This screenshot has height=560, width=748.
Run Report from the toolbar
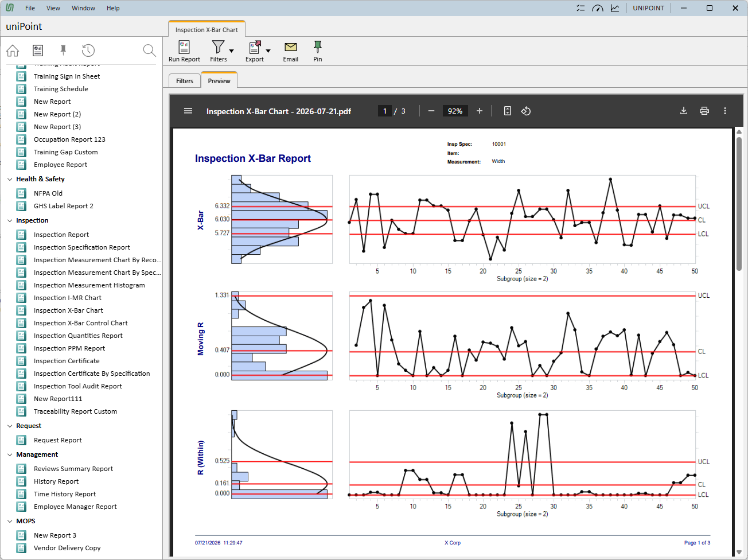click(184, 52)
